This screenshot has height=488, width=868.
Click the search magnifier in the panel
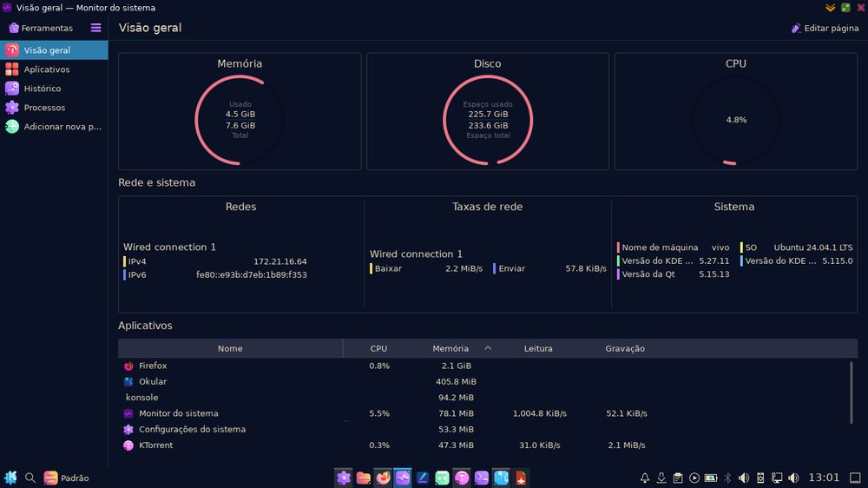[30, 478]
